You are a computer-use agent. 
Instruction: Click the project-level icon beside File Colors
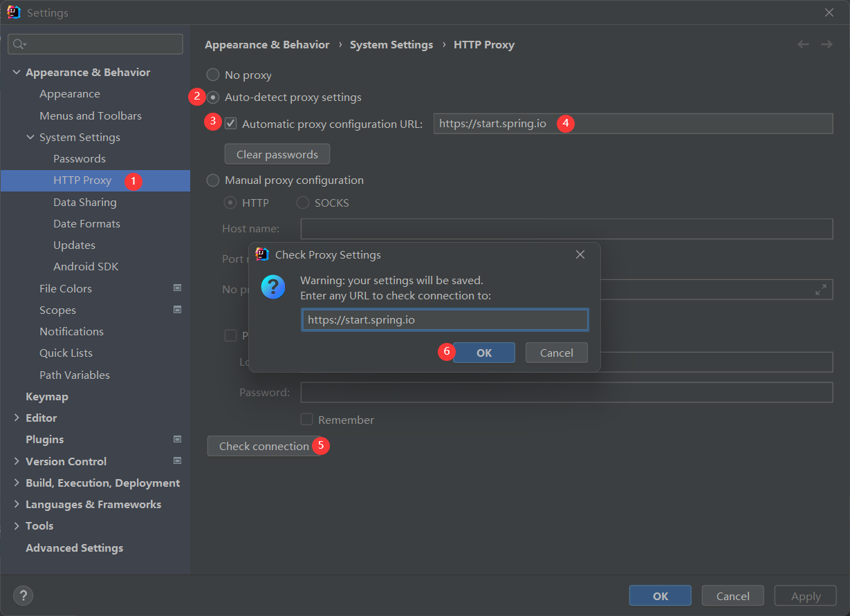tap(177, 288)
